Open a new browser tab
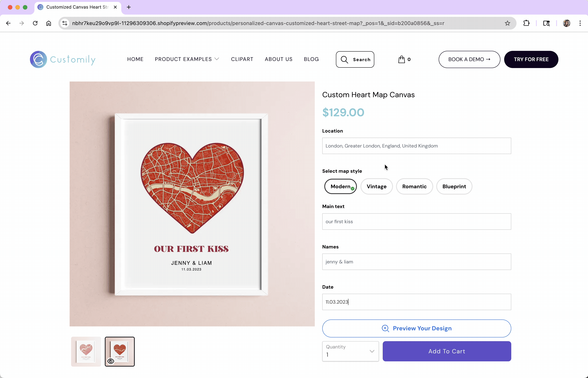588x378 pixels. [129, 7]
